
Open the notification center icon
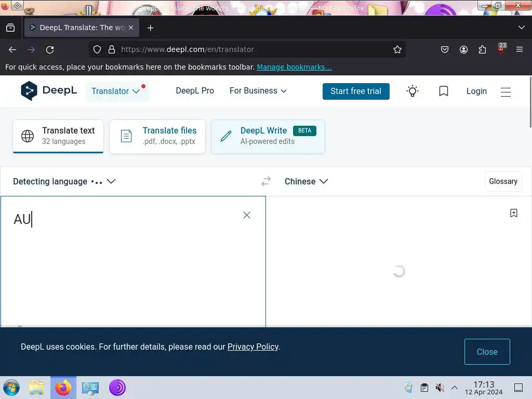pyautogui.click(x=518, y=388)
